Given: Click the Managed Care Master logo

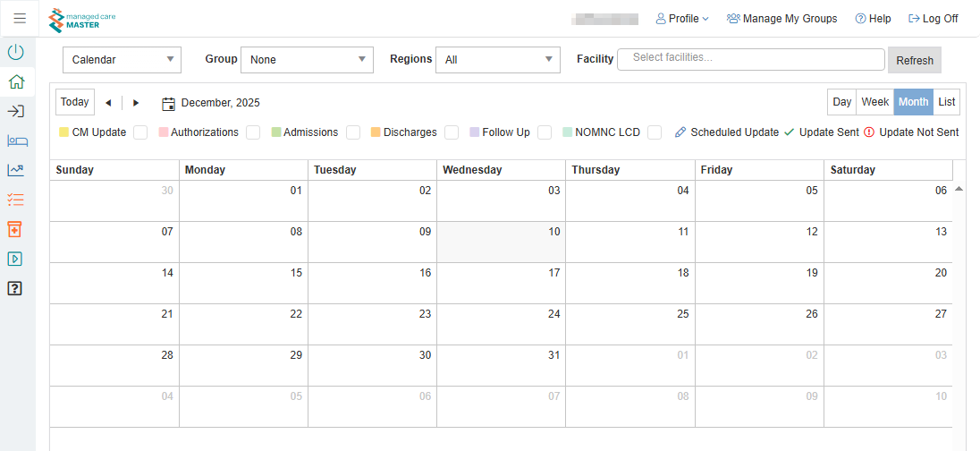Looking at the screenshot, I should point(82,20).
